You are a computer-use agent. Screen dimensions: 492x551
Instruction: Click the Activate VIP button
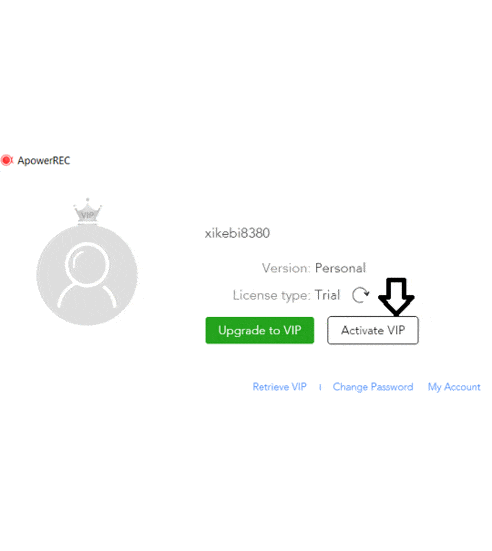[x=373, y=330]
